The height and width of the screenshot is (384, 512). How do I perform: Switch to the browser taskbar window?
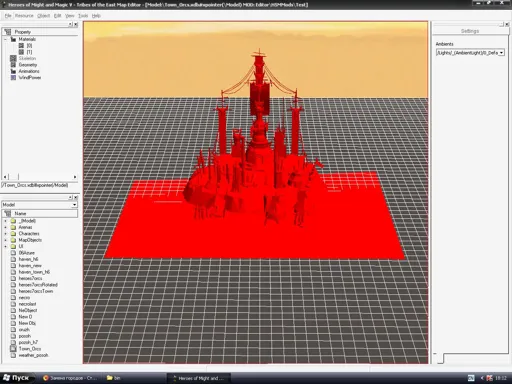click(x=69, y=378)
